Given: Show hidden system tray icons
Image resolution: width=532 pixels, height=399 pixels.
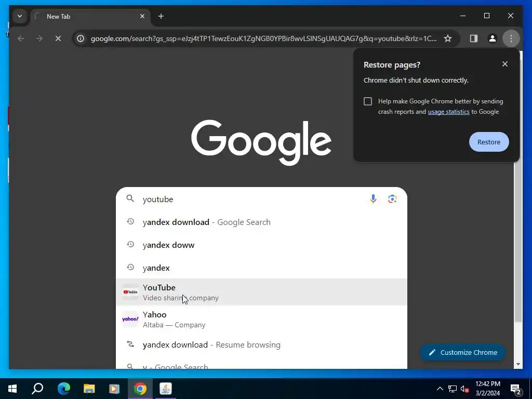Looking at the screenshot, I should coord(440,389).
